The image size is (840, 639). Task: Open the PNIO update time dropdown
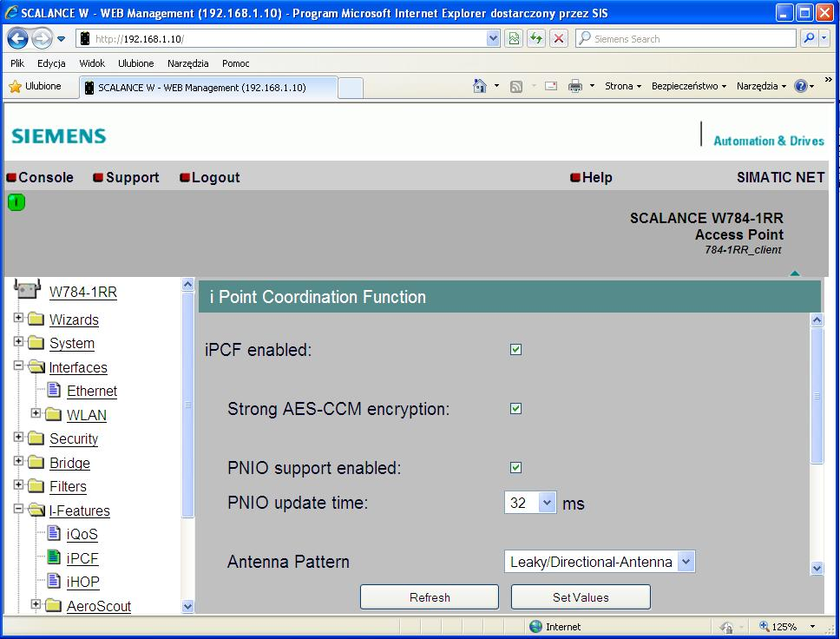(x=530, y=503)
